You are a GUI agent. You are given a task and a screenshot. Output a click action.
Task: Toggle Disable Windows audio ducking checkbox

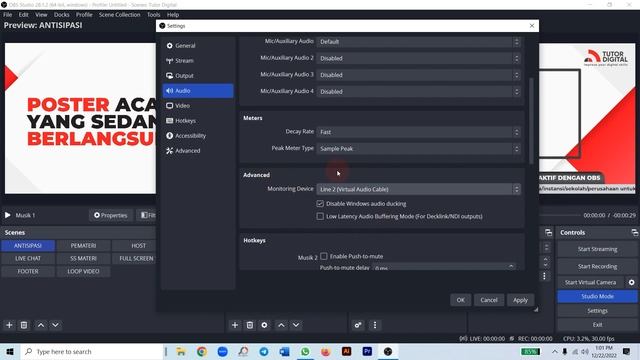point(320,204)
